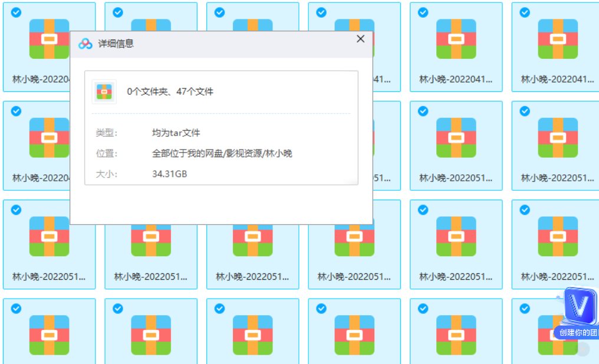Close the 详细信息 dialog

click(x=360, y=39)
